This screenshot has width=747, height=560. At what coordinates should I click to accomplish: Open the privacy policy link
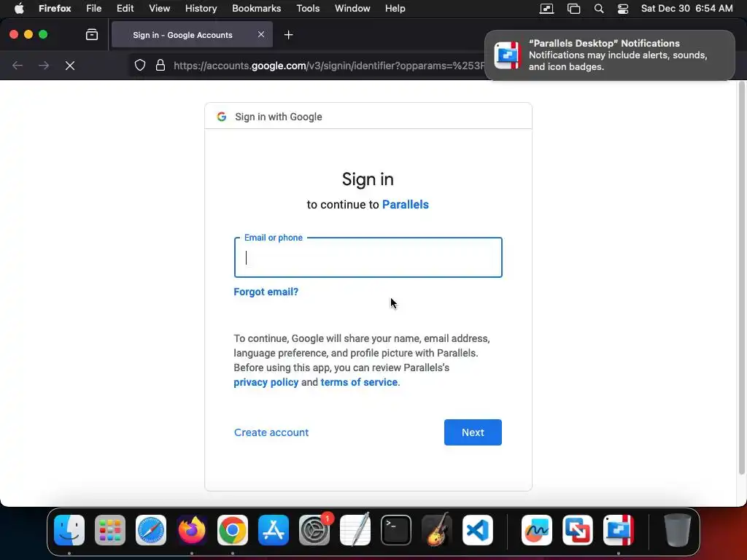point(266,382)
